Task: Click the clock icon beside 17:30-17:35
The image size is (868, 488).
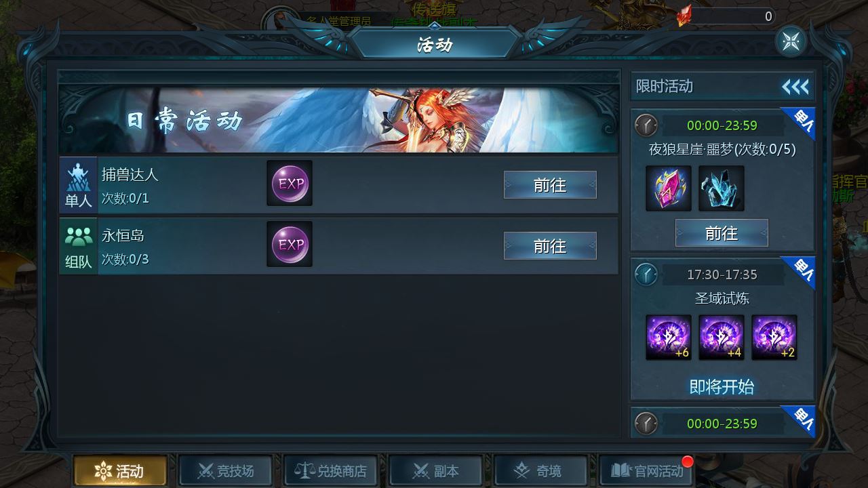Action: (646, 274)
